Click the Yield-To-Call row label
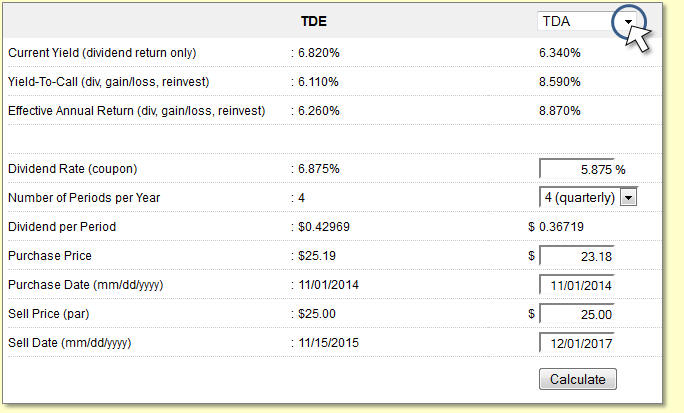 click(x=109, y=82)
